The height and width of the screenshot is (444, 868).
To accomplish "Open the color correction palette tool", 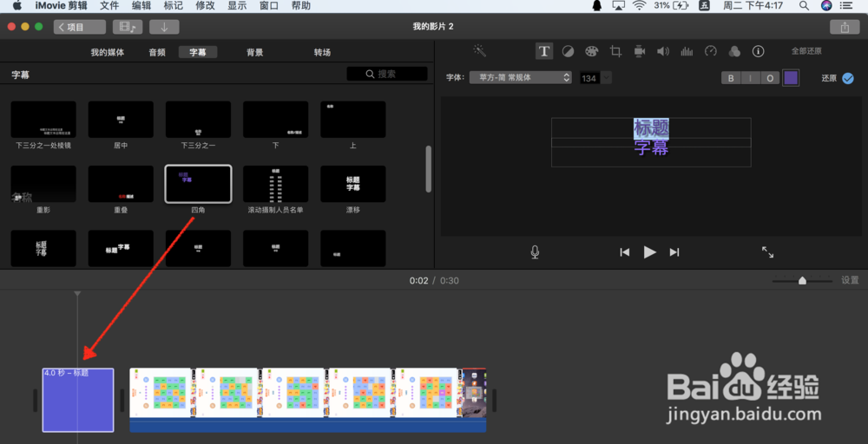I will (592, 51).
